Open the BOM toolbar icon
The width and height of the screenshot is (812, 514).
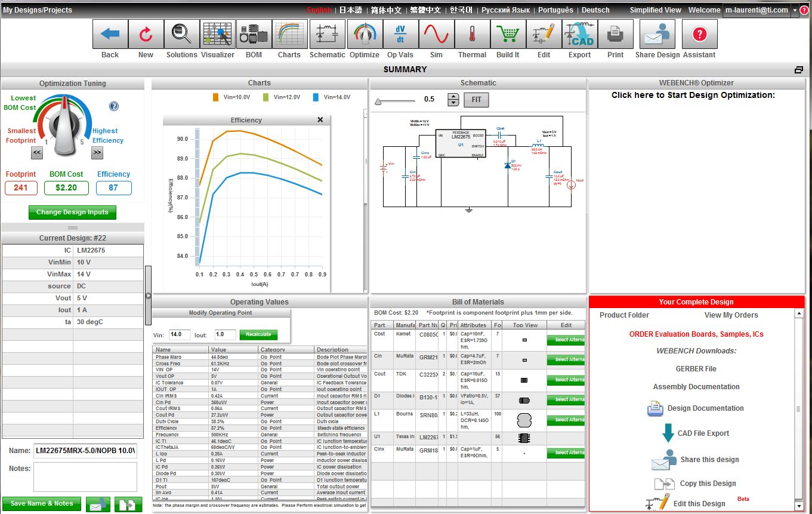(x=254, y=34)
